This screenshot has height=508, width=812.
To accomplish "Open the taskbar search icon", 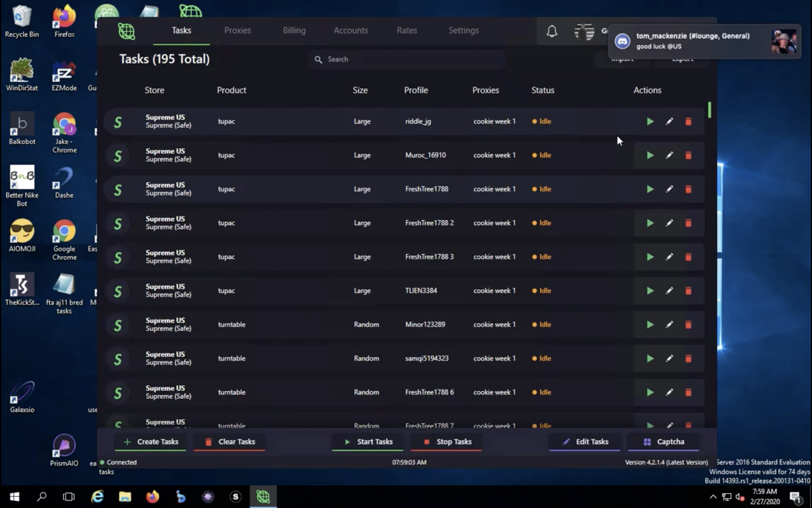I will 42,497.
